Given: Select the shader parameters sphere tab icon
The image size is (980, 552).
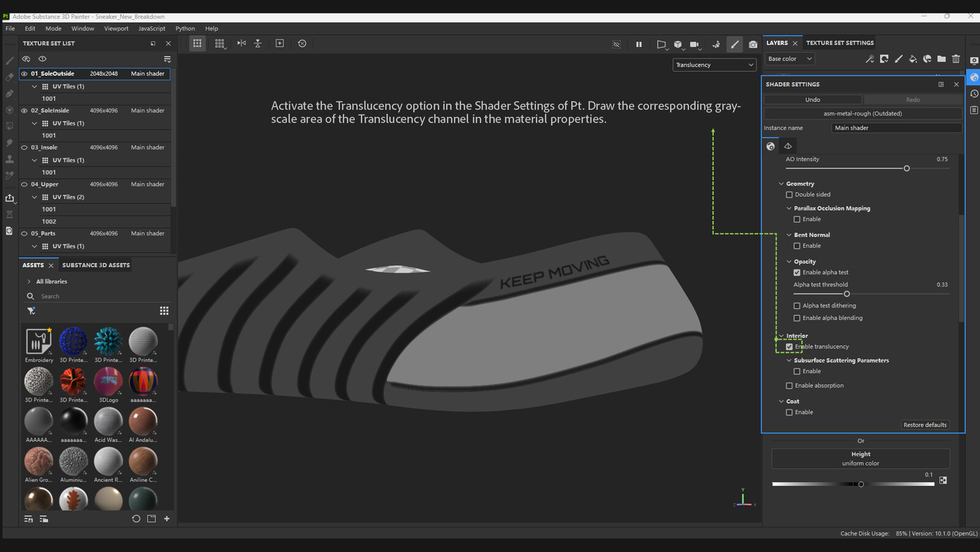Looking at the screenshot, I should pos(771,146).
